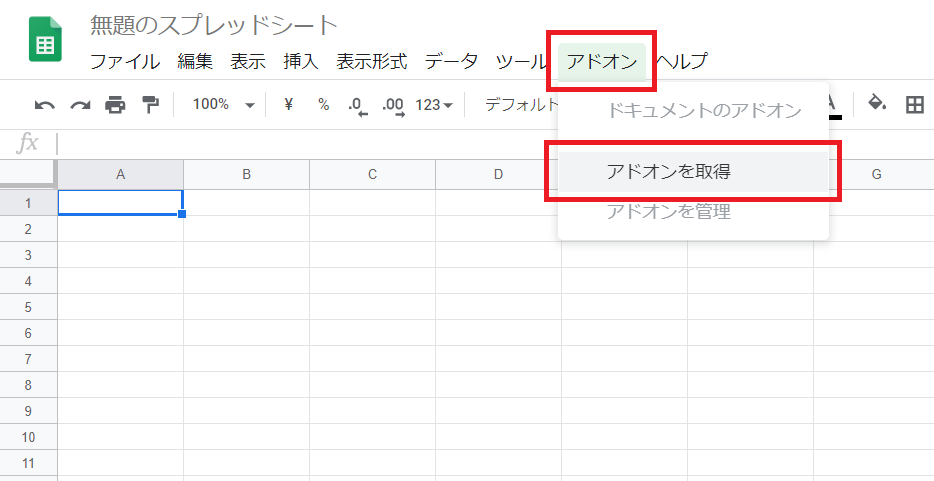
Task: Open the zoom 100% dropdown
Action: pyautogui.click(x=223, y=105)
